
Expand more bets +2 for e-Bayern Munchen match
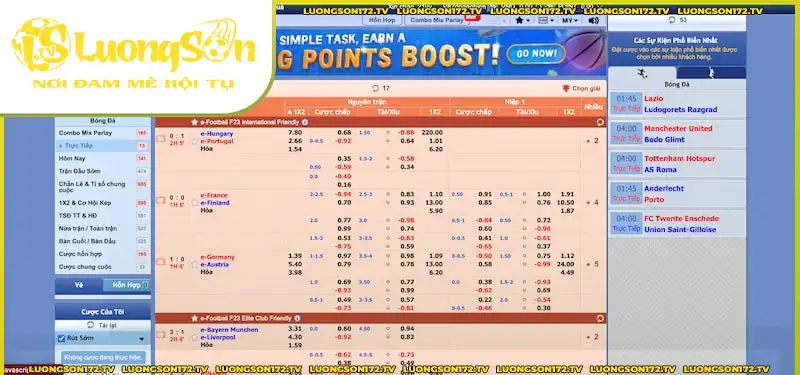pos(592,337)
